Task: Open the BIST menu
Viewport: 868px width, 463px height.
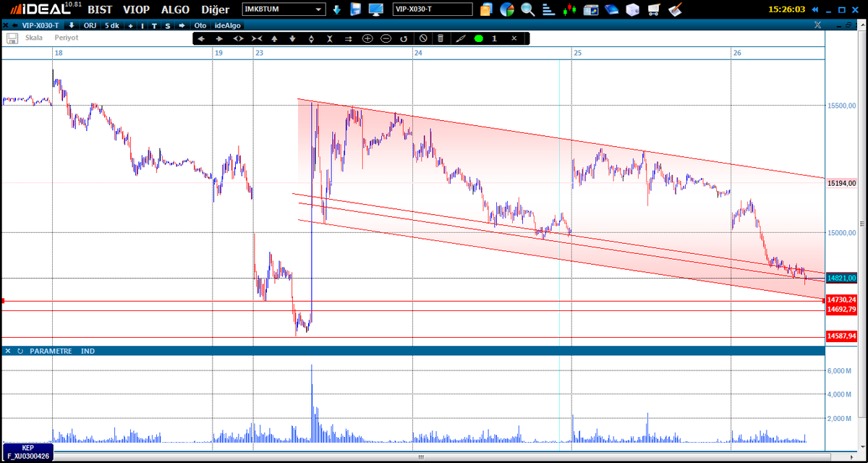Action: (x=101, y=9)
